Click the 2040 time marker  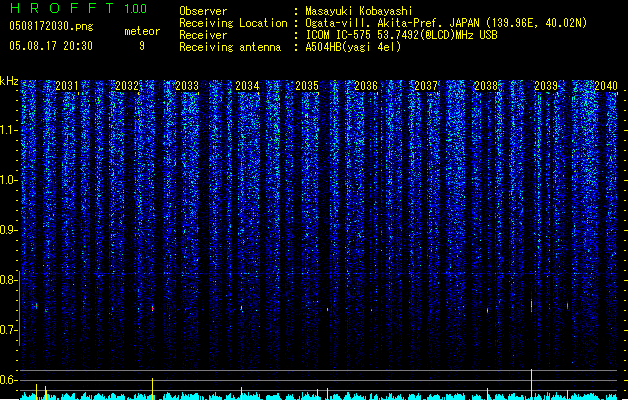606,86
